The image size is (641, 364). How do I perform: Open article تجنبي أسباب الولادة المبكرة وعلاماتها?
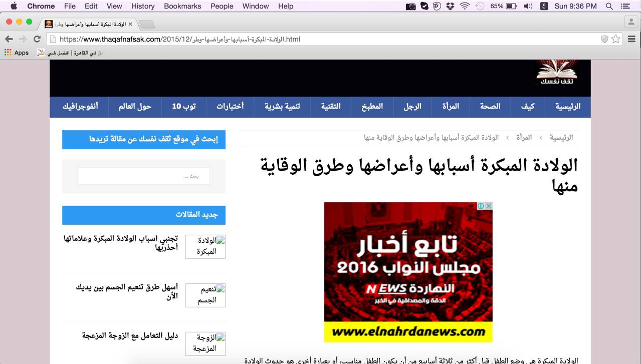[121, 243]
